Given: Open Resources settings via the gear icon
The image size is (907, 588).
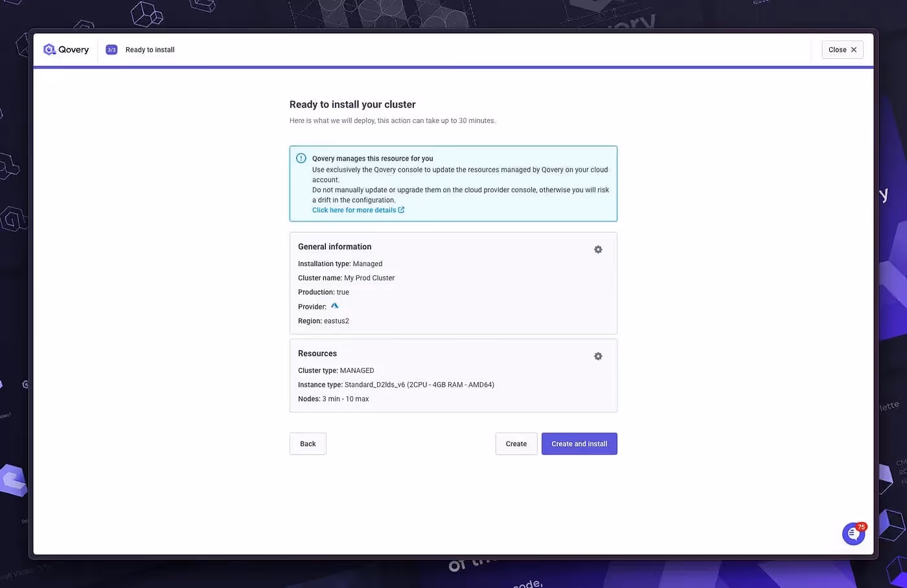Looking at the screenshot, I should click(598, 356).
